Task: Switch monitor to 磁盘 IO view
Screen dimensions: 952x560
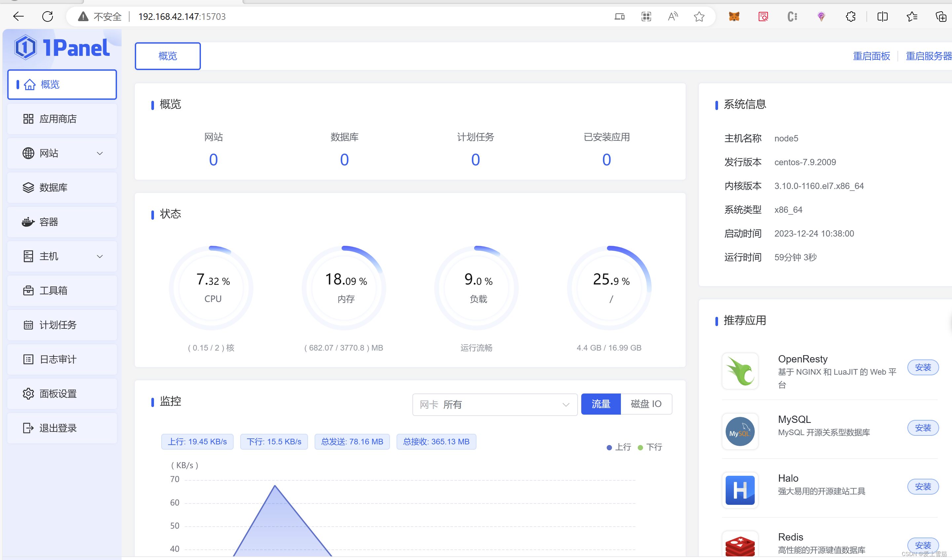Action: [646, 404]
